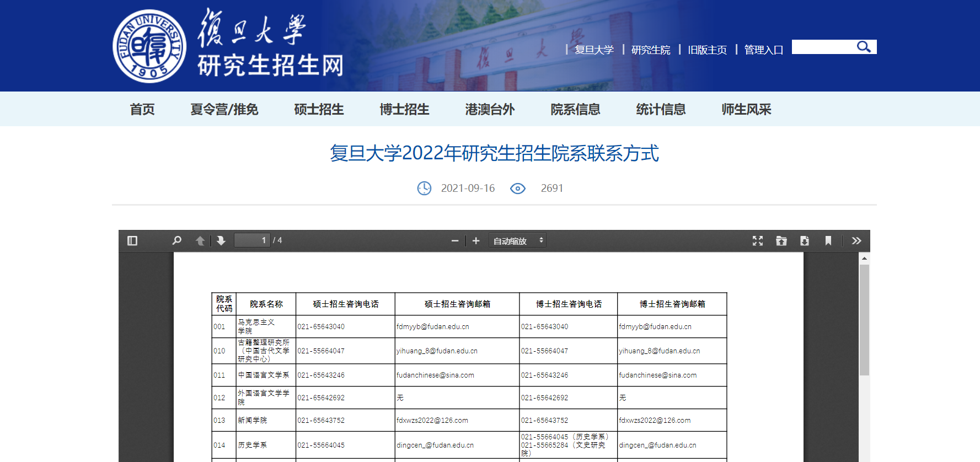
Task: Click the "/ 4" total pages label
Action: [277, 240]
